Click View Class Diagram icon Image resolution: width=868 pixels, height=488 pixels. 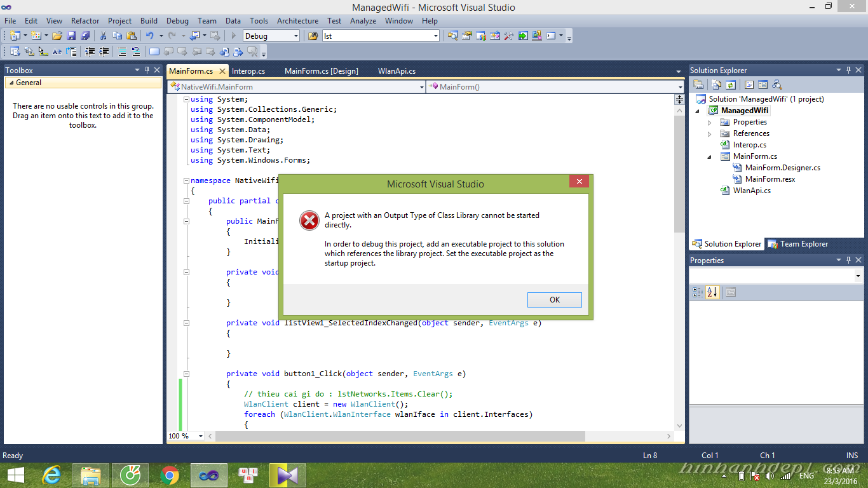[x=776, y=85]
